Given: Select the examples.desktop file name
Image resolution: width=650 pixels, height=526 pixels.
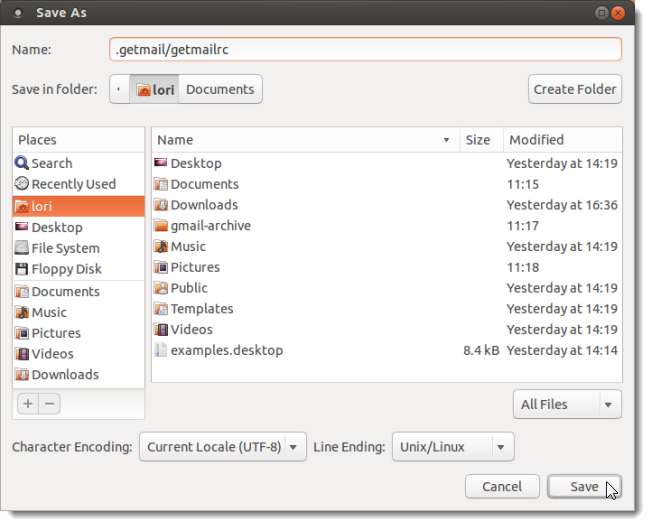Looking at the screenshot, I should [227, 350].
